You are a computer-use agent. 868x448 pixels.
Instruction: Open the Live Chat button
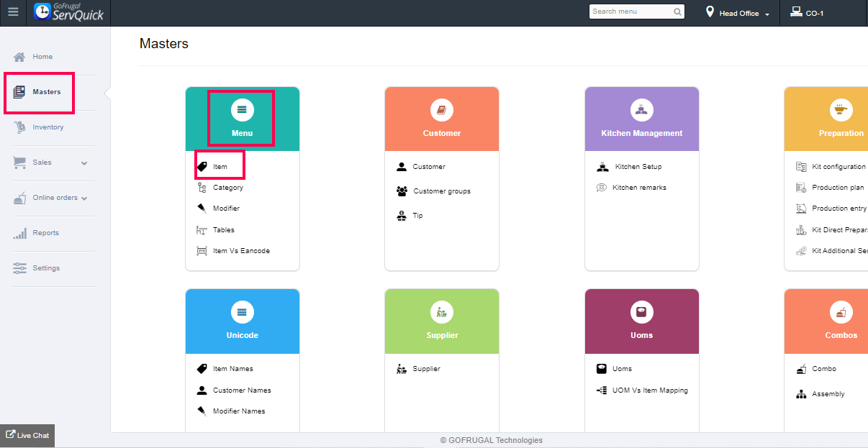point(27,435)
